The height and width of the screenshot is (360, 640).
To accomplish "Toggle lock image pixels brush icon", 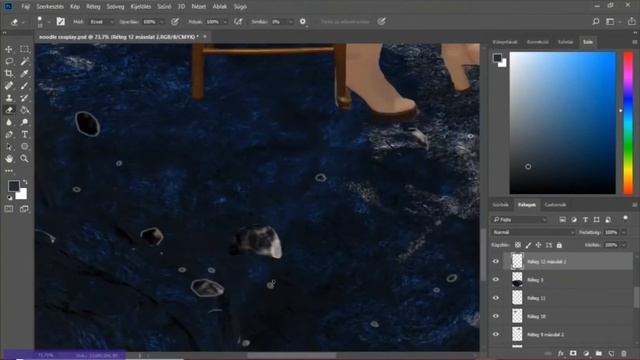I will [x=528, y=245].
